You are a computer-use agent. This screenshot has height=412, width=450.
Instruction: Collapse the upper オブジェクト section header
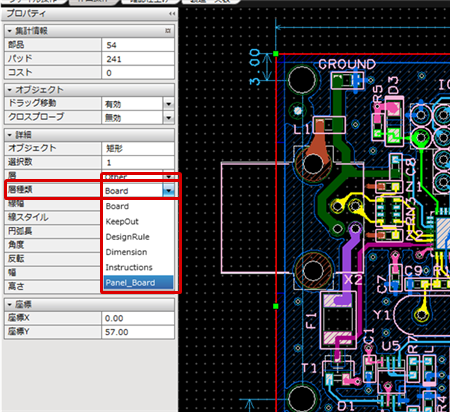pos(10,90)
